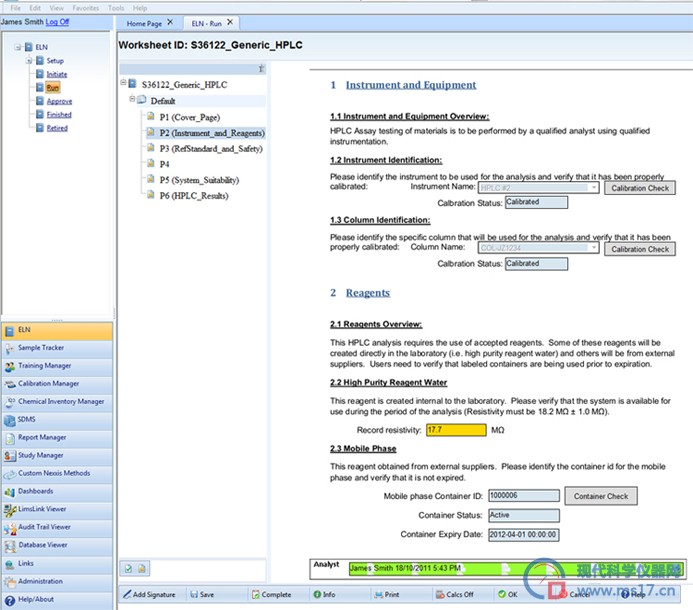693x610 pixels.
Task: Click the Container Status field
Action: [x=524, y=515]
